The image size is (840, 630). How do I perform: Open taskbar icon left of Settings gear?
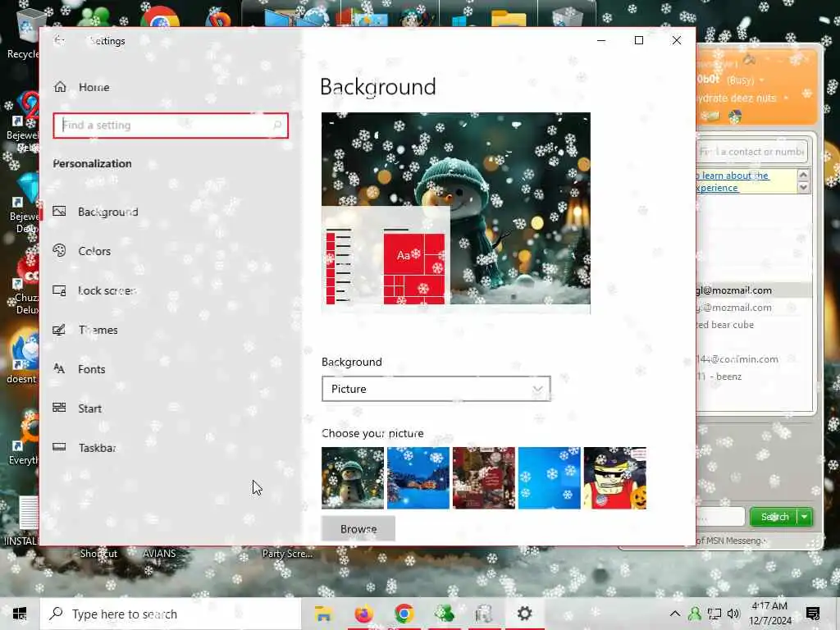click(484, 614)
